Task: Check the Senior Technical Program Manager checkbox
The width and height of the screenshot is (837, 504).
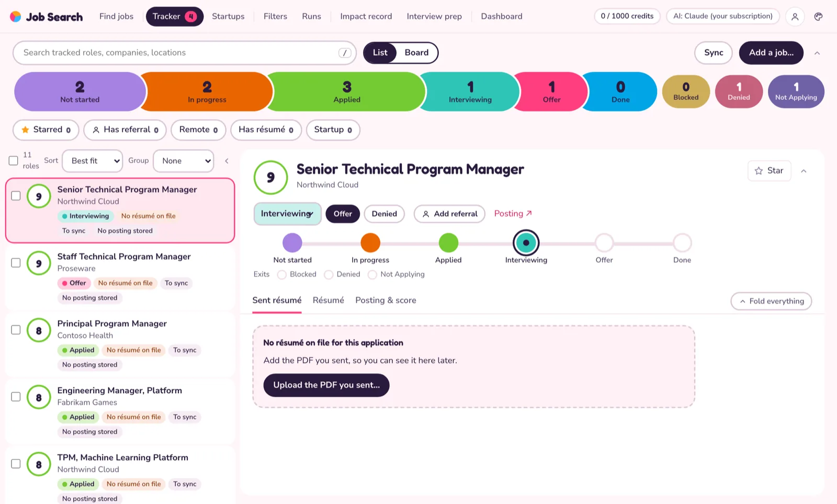Action: [x=16, y=196]
